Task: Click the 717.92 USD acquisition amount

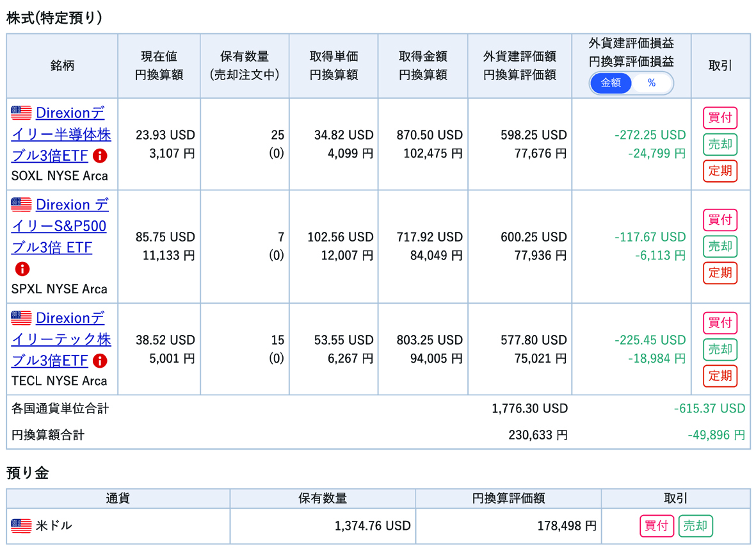Action: [x=430, y=237]
